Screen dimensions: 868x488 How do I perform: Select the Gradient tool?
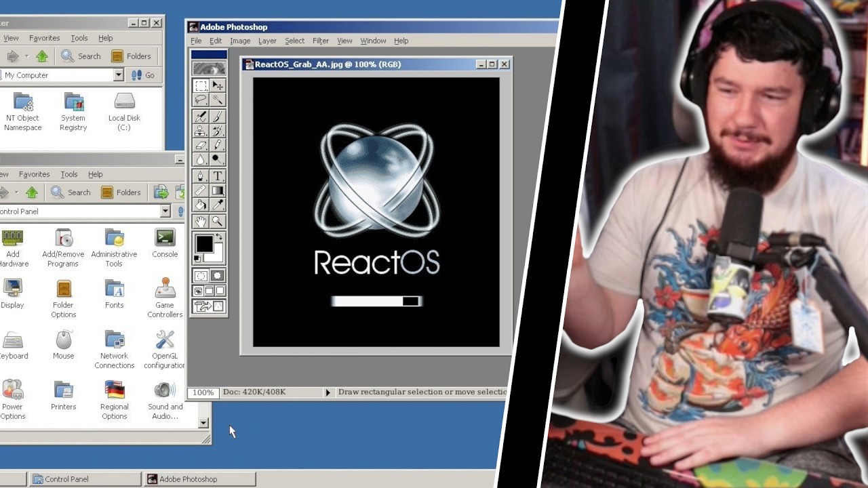[x=217, y=190]
